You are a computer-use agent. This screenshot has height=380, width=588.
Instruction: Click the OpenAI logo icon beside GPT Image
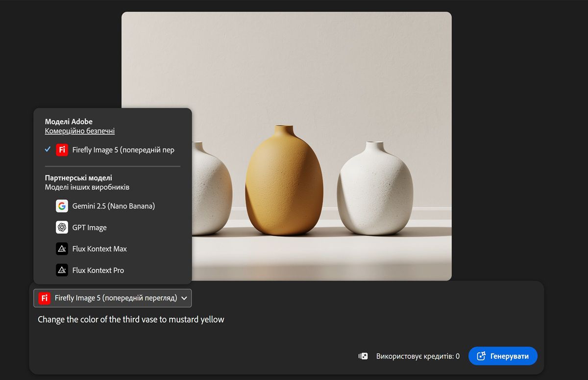[x=62, y=228]
